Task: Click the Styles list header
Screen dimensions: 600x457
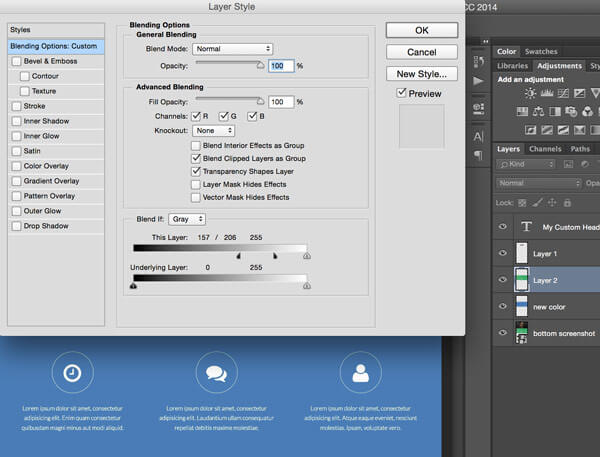Action: [56, 30]
